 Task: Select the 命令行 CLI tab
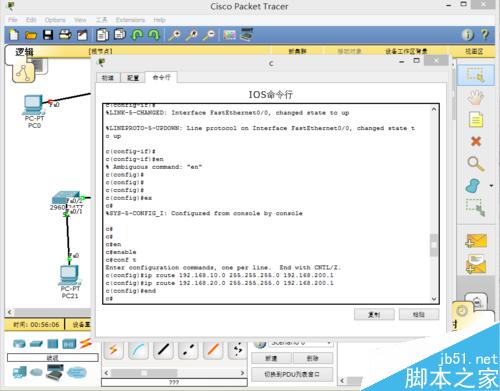(x=162, y=77)
